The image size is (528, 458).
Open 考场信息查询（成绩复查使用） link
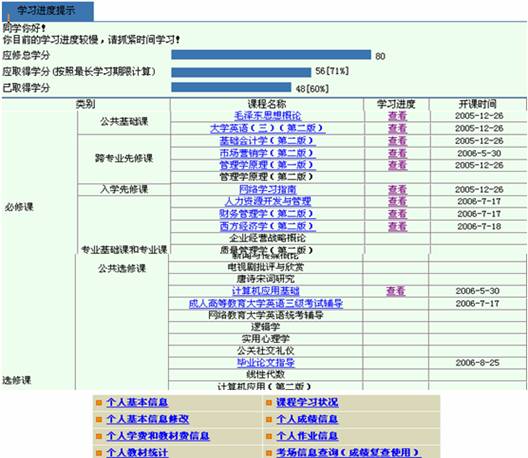[348, 452]
